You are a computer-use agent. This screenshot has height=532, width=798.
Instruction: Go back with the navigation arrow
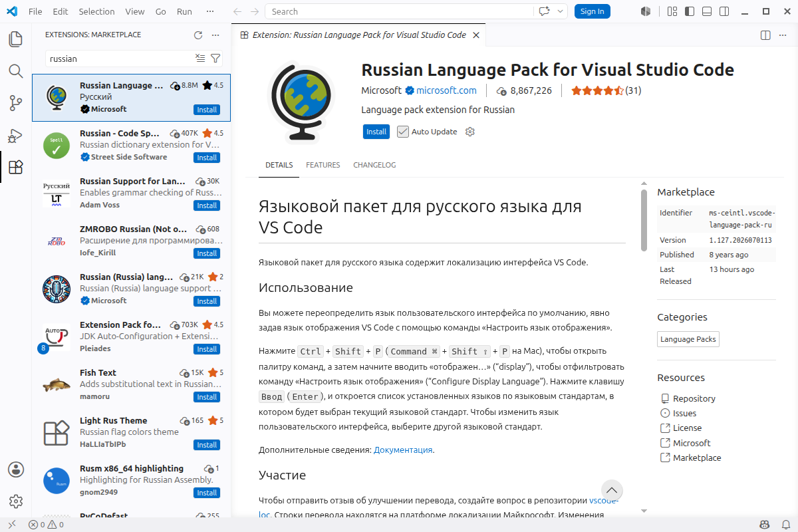tap(238, 11)
